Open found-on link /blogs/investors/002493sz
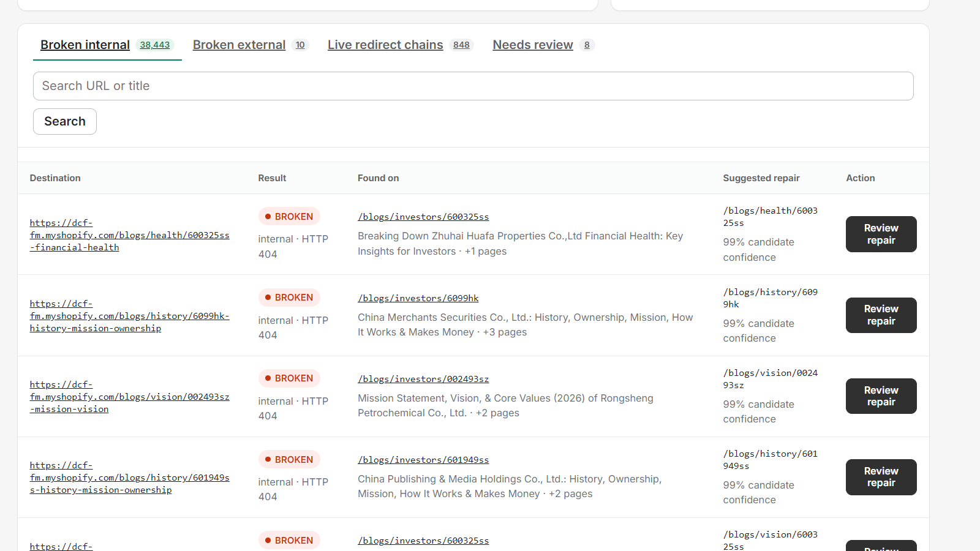The height and width of the screenshot is (551, 980). pos(423,379)
